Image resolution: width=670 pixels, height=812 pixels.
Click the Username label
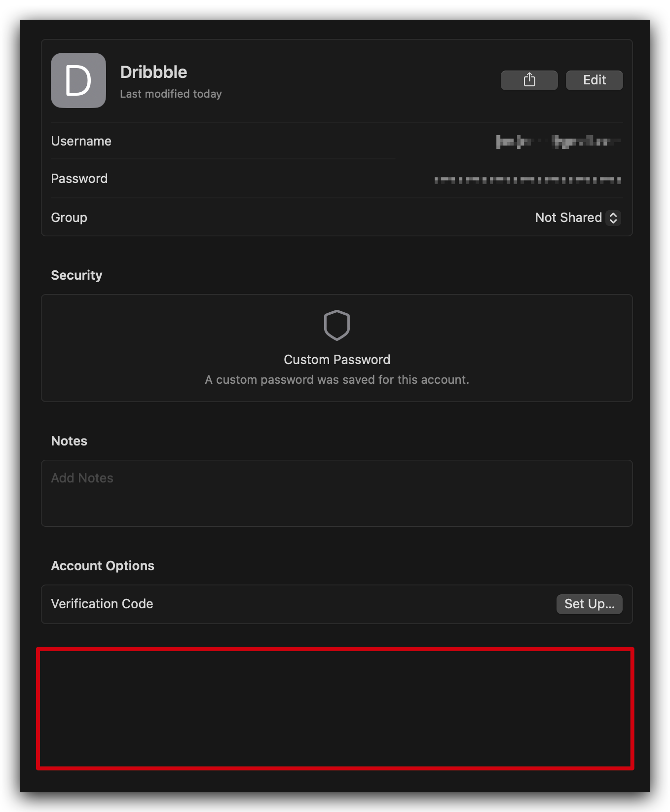point(81,141)
